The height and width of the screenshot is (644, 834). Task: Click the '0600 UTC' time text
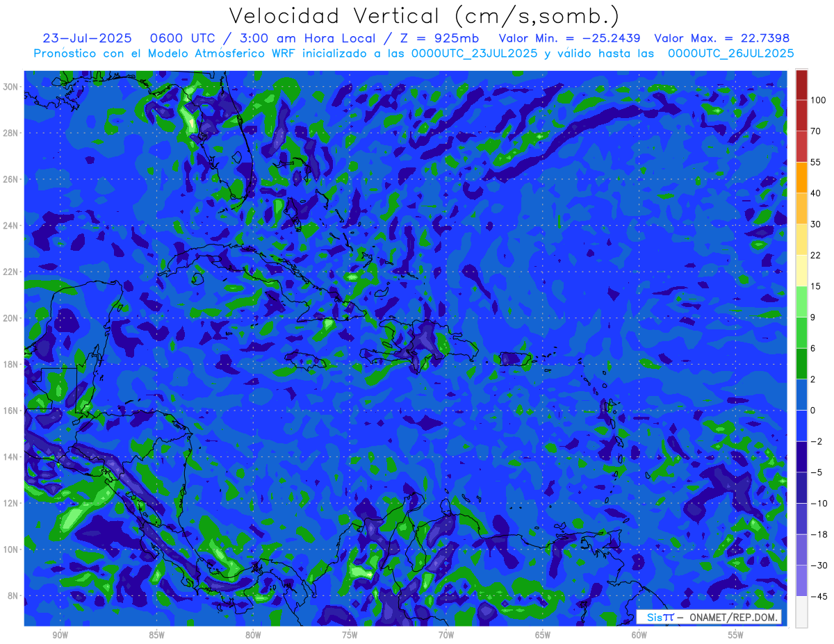click(183, 38)
